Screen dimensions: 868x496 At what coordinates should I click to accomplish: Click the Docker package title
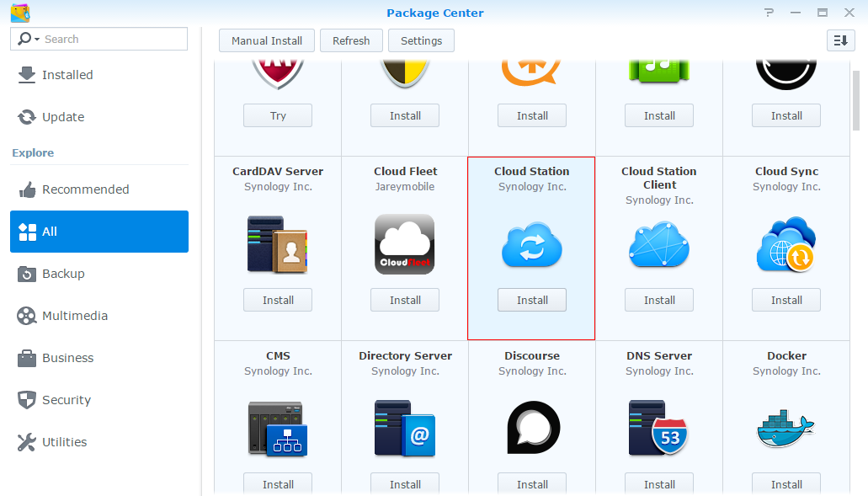[x=786, y=356]
